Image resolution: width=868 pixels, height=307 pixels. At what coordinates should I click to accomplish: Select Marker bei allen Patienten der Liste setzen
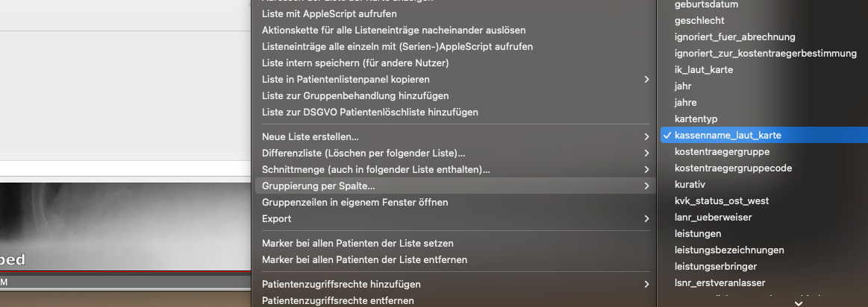357,243
